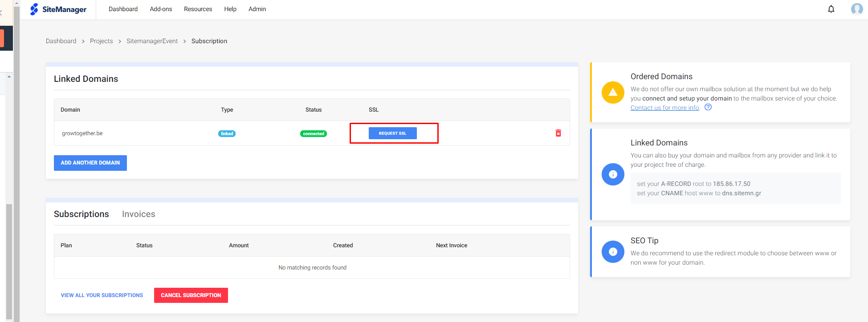Click the CNAME value dns.sitemn.gr

coord(742,193)
